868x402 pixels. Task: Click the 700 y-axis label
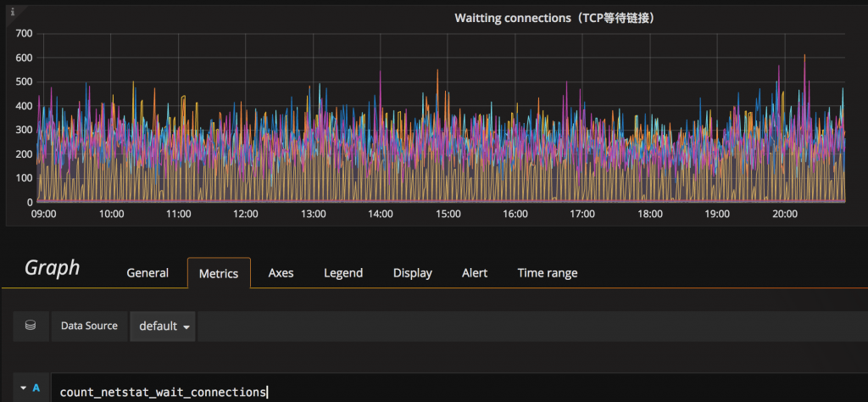[x=25, y=33]
